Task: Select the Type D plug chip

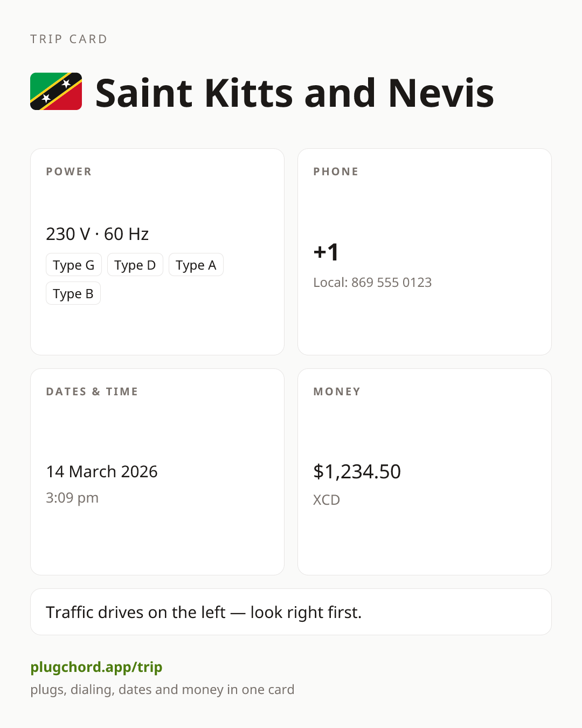Action: 135,265
